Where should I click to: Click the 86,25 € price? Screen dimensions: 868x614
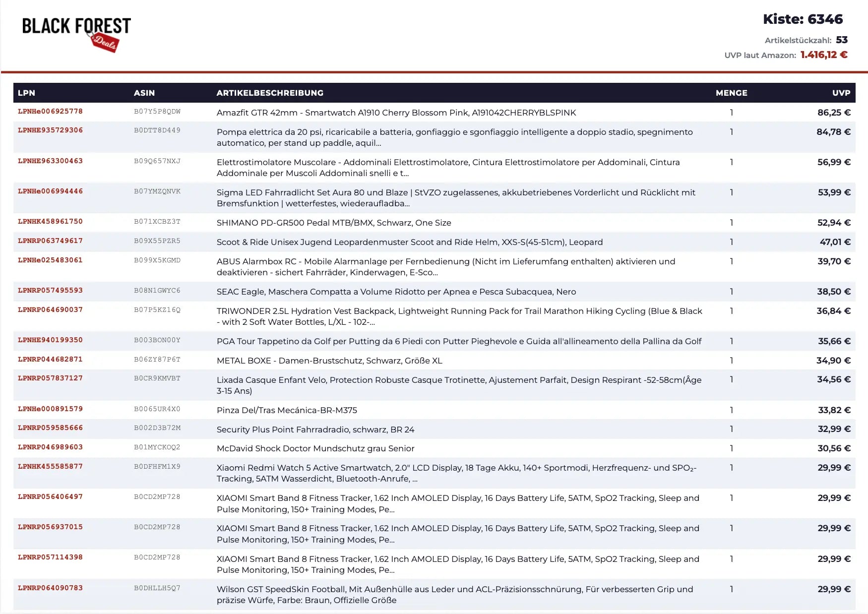(x=833, y=113)
